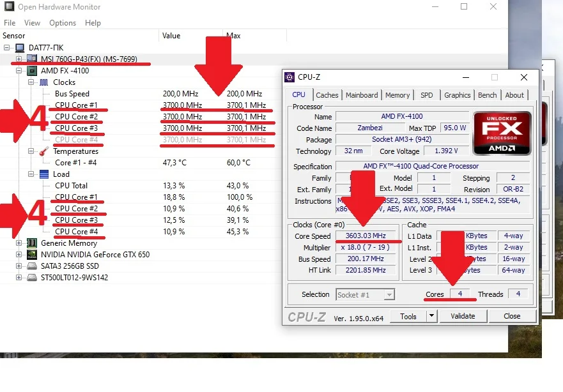Collapse the DAT77-ПК root node
563x392 pixels.
[7, 47]
